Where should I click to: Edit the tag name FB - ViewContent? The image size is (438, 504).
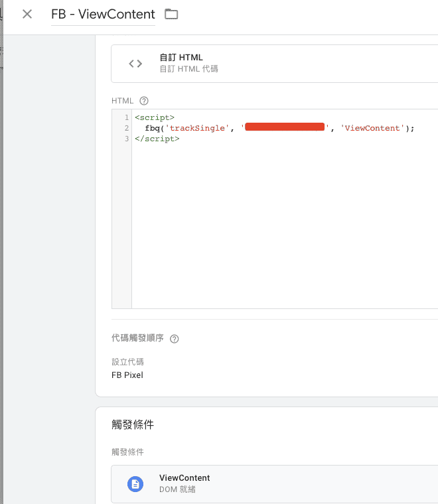point(103,14)
